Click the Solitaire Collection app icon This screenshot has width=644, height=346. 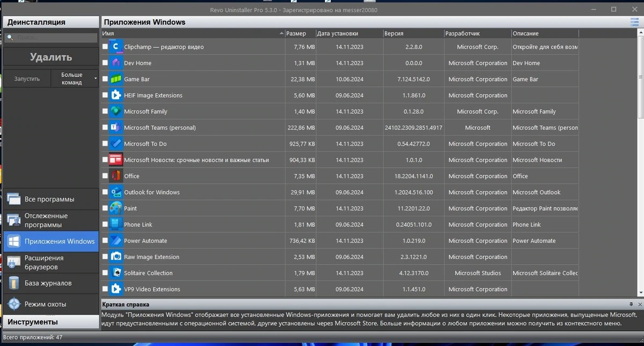(116, 273)
